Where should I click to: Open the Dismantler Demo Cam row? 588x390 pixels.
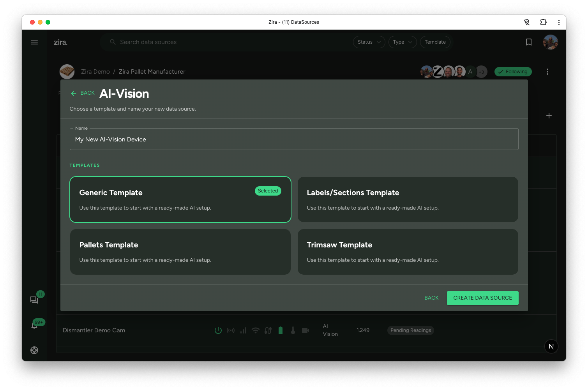click(306, 330)
